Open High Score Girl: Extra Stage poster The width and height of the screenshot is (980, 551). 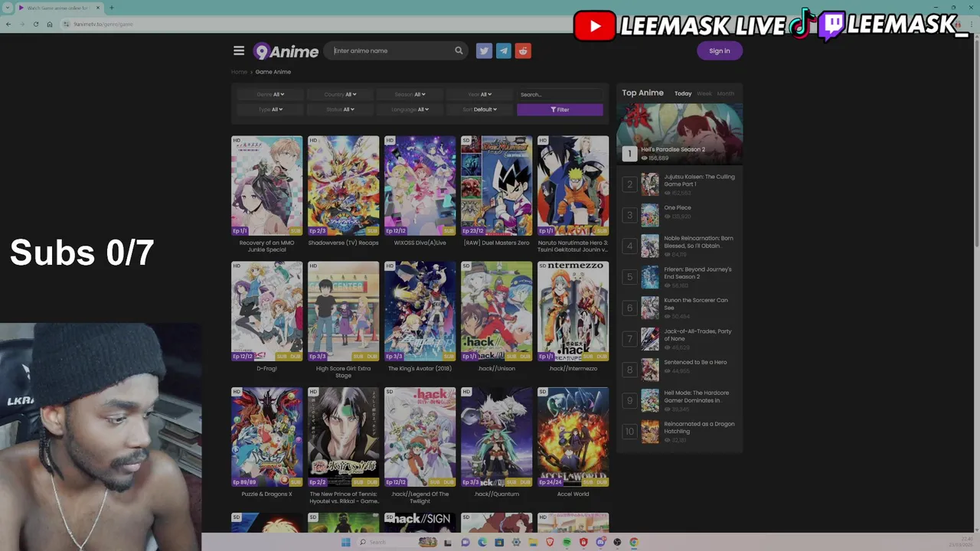343,311
